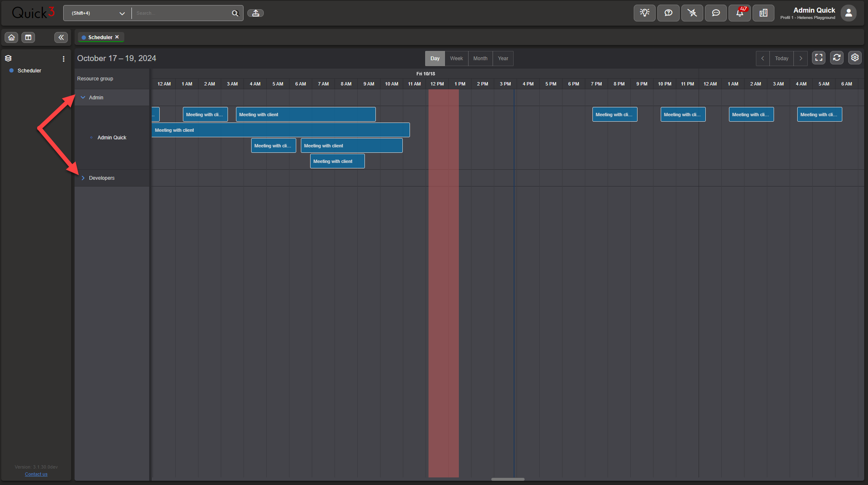868x485 pixels.
Task: Toggle the split panel layout icon
Action: click(x=28, y=37)
